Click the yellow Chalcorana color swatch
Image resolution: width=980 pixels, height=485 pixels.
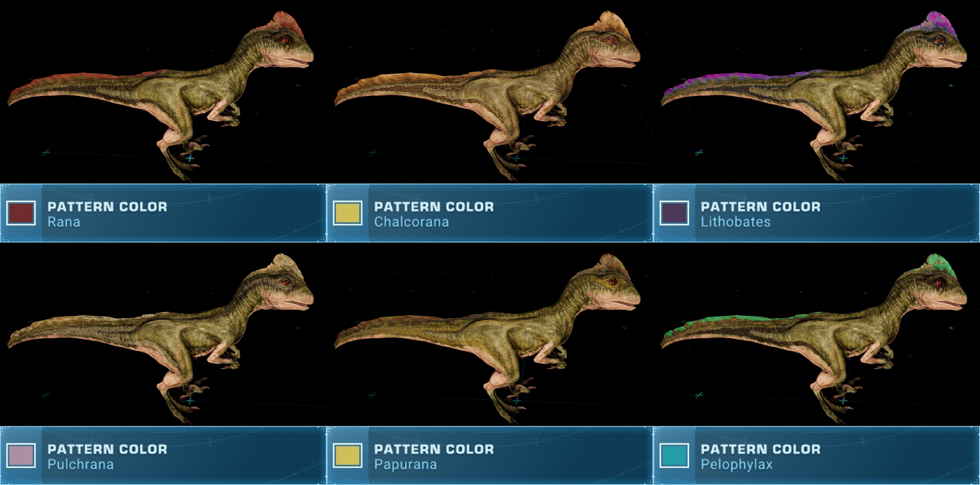(x=348, y=213)
